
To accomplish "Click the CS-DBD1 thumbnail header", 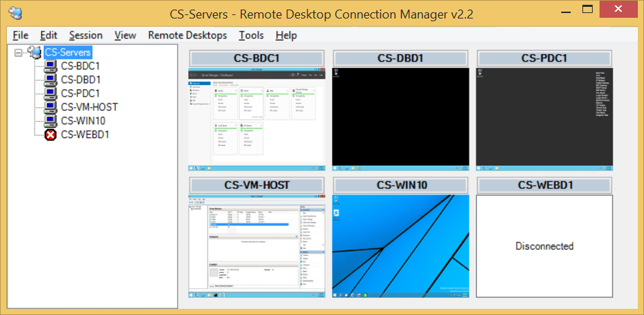I will click(x=400, y=58).
